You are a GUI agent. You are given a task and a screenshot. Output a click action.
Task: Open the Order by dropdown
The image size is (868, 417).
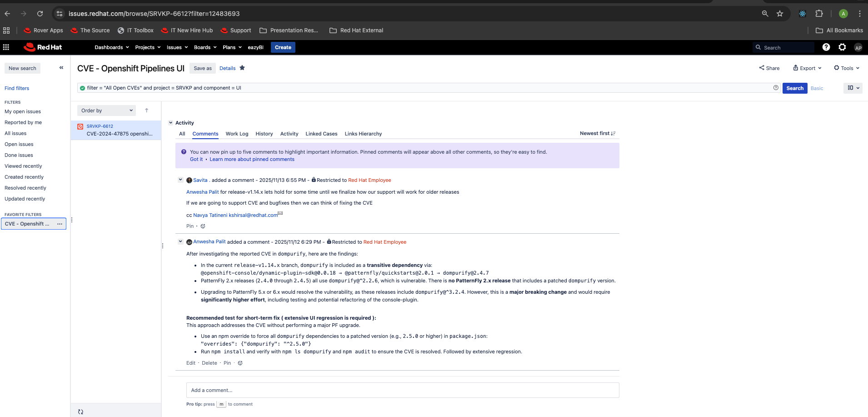[107, 111]
